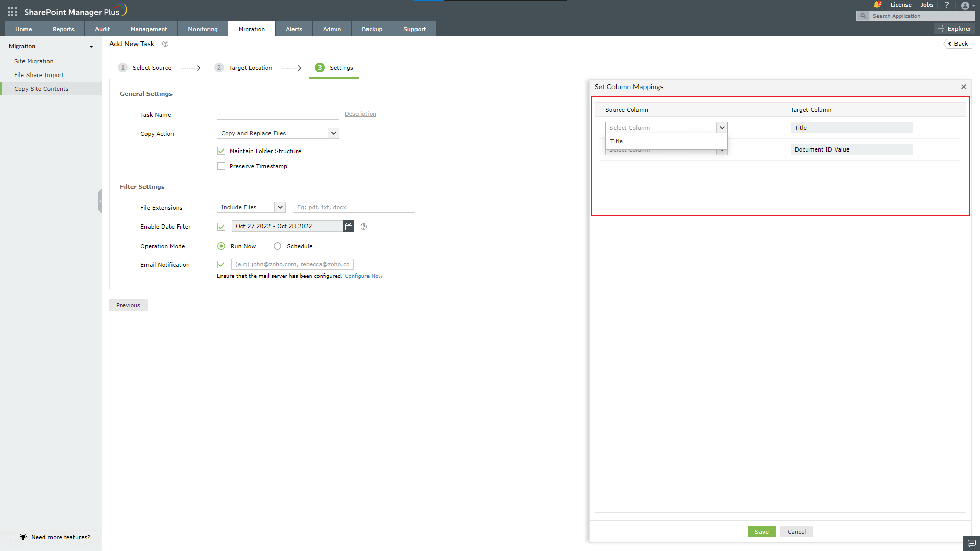Image resolution: width=980 pixels, height=551 pixels.
Task: Click the help icon next to Add New Task
Action: pyautogui.click(x=165, y=44)
